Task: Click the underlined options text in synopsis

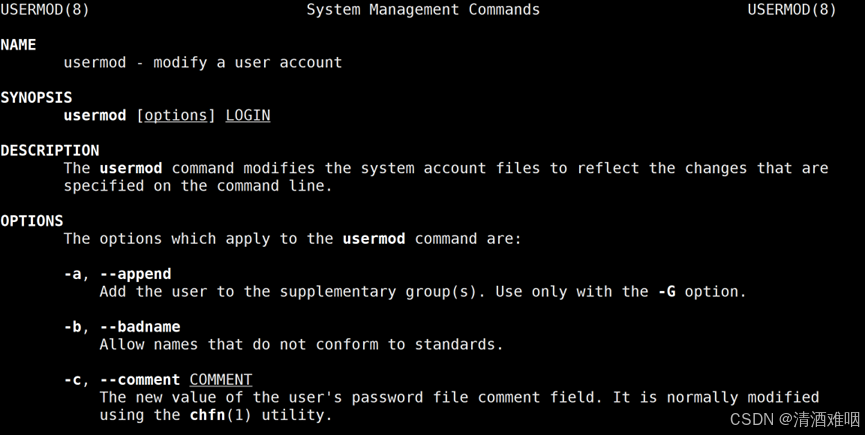Action: (175, 115)
